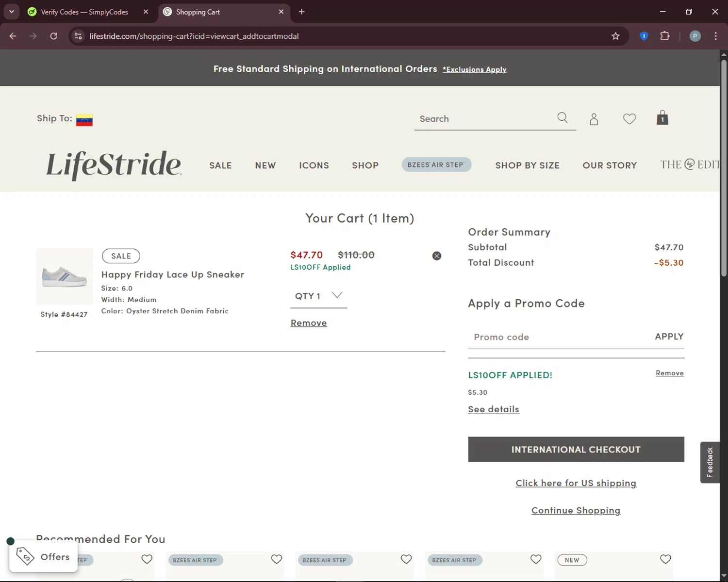Close the Shopping Cart tab

pos(281,12)
